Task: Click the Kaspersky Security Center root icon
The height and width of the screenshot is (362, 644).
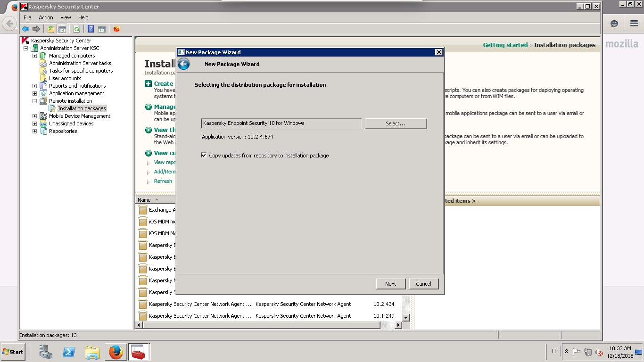Action: [25, 41]
